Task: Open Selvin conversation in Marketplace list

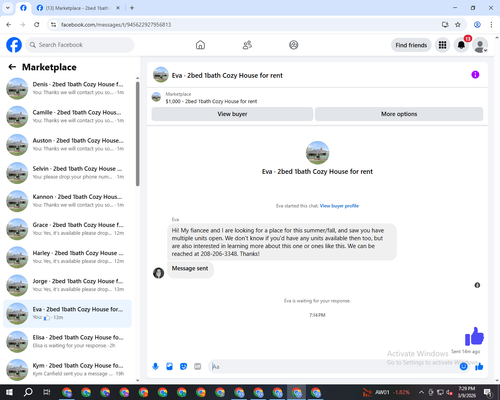Action: (68, 173)
